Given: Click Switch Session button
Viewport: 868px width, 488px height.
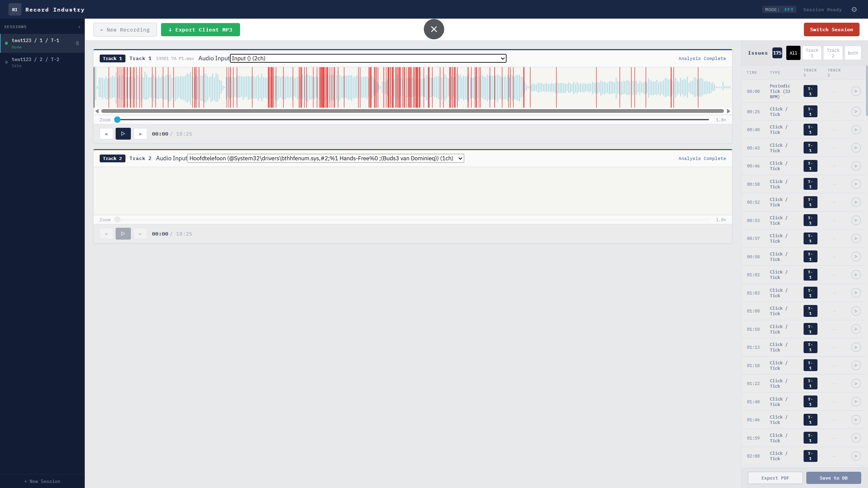Looking at the screenshot, I should 831,29.
